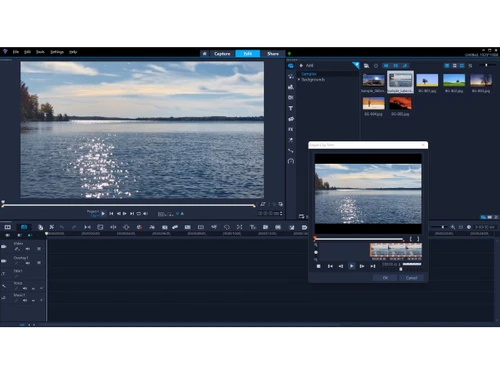Adjust the library thumbnail size slider
500x375 pixels.
(x=486, y=65)
